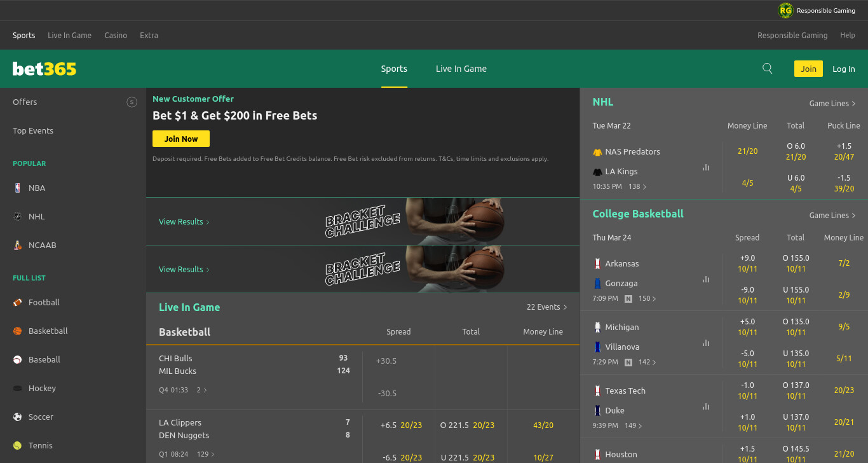Open 138 more markets for Predators game
868x463 pixels.
click(x=637, y=187)
